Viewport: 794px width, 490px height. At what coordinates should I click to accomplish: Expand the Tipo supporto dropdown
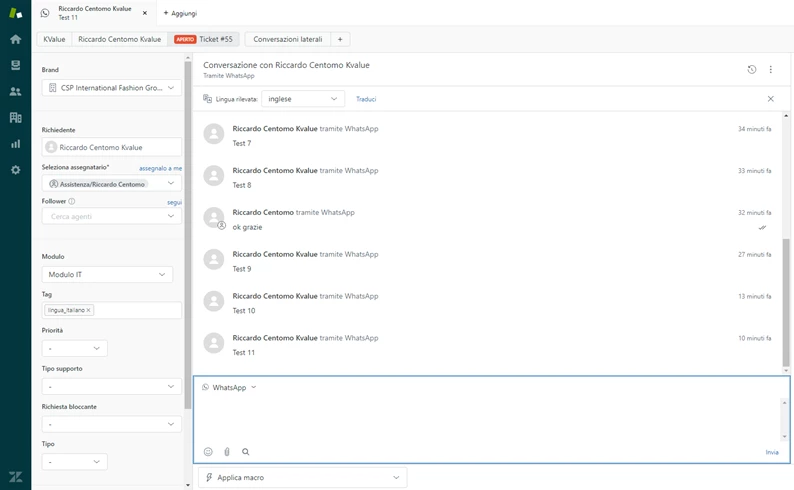[x=112, y=387]
